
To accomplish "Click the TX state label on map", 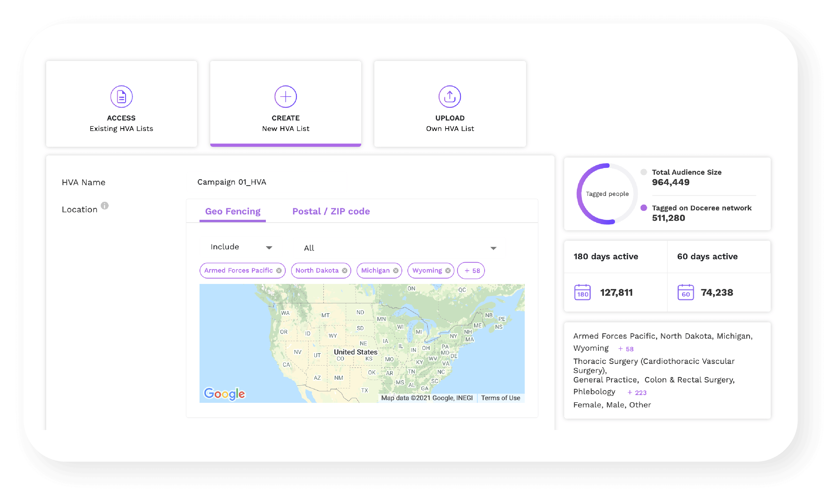I will tap(365, 390).
